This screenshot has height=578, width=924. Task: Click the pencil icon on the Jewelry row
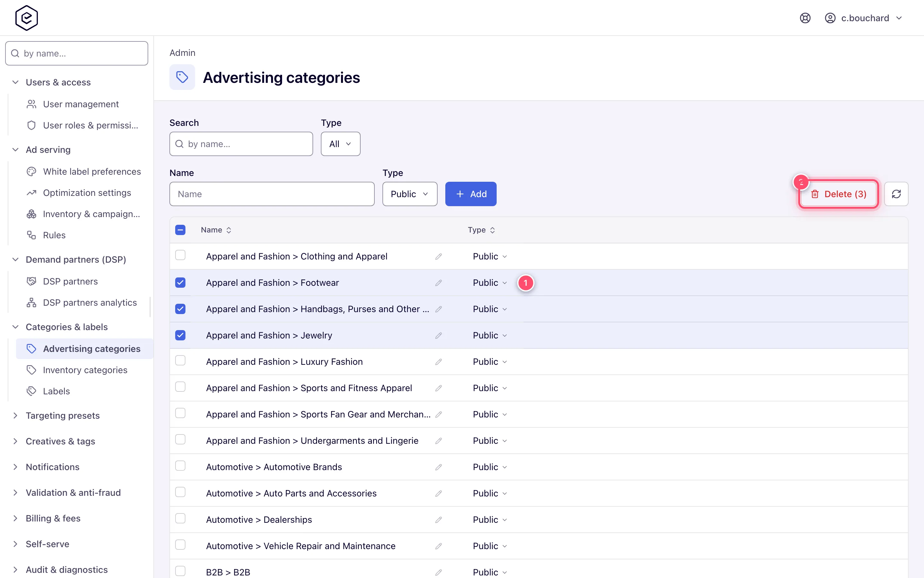[x=438, y=336]
